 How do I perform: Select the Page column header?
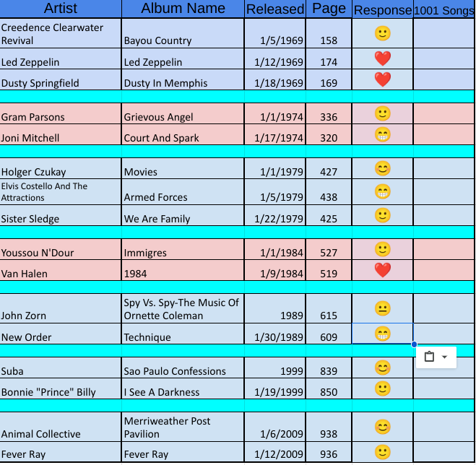click(x=329, y=9)
